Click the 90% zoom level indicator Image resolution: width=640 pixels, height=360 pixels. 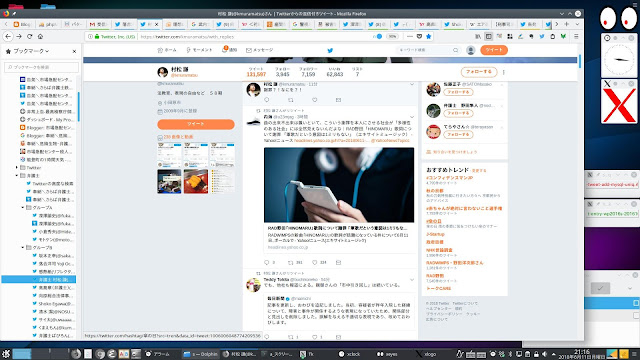[392, 36]
